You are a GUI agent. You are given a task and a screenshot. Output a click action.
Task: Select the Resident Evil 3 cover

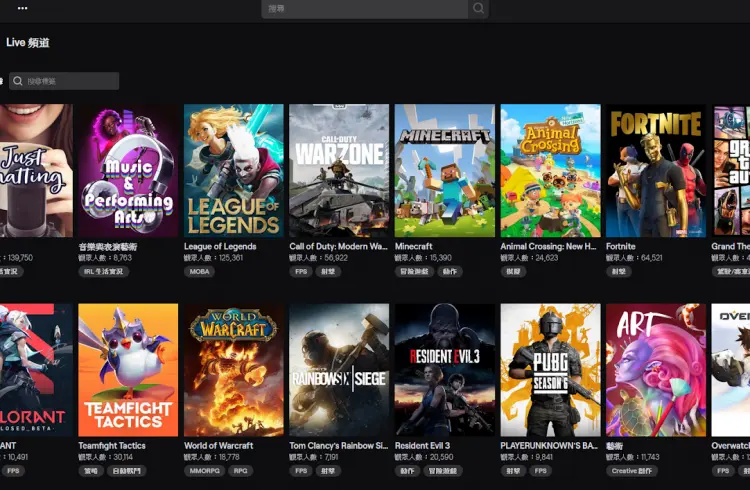tap(444, 370)
